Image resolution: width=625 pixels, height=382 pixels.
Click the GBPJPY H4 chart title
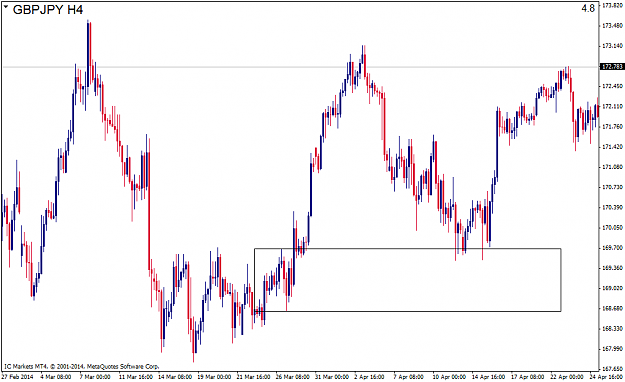[48, 9]
